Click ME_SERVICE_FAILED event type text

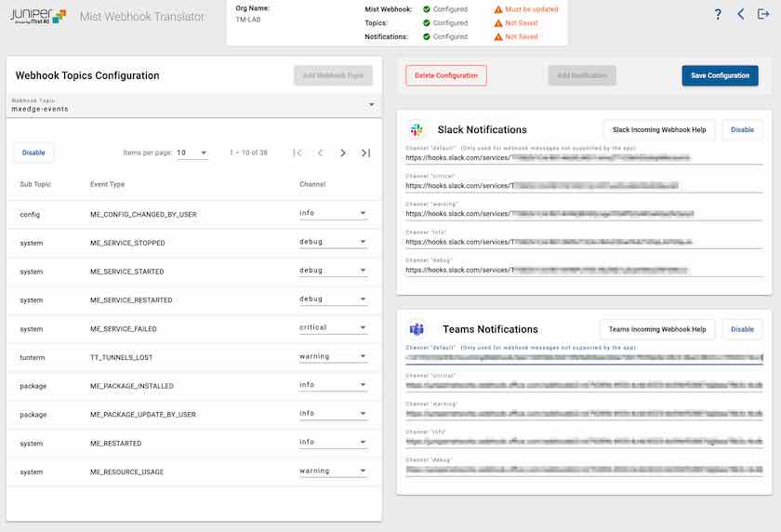pyautogui.click(x=124, y=329)
